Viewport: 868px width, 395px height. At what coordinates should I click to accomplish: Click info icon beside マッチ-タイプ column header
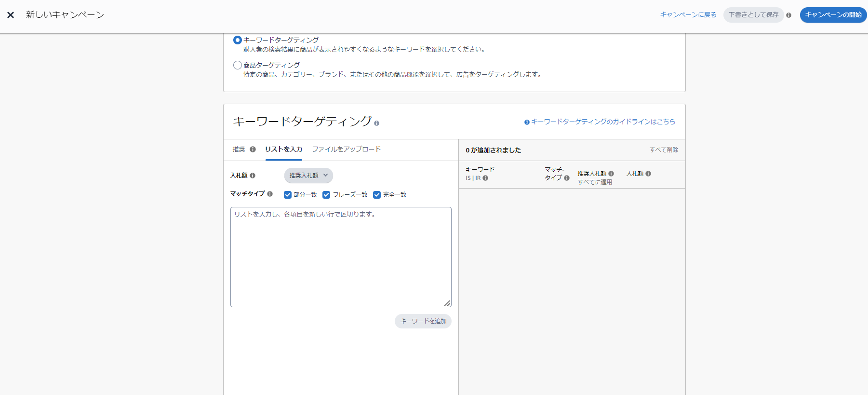click(567, 178)
